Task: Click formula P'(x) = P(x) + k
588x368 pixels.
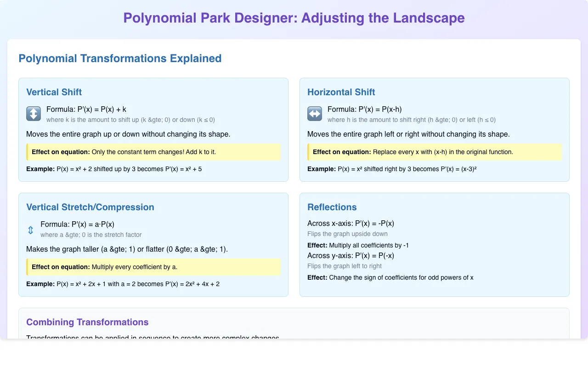Action: pos(86,109)
